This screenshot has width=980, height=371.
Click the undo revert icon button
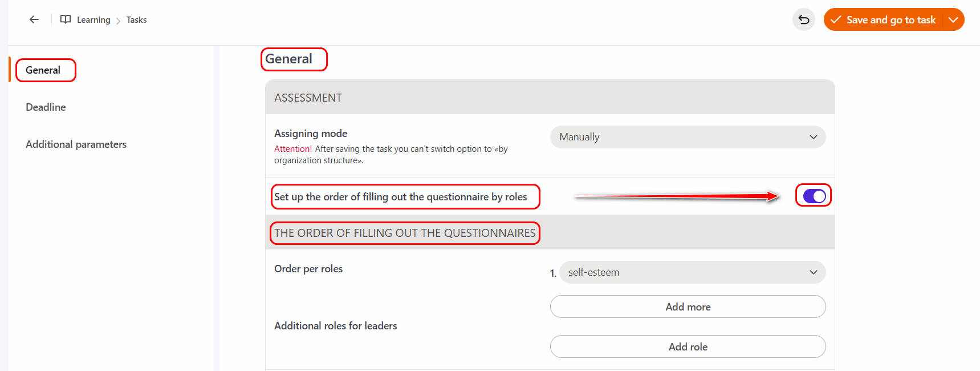click(804, 20)
